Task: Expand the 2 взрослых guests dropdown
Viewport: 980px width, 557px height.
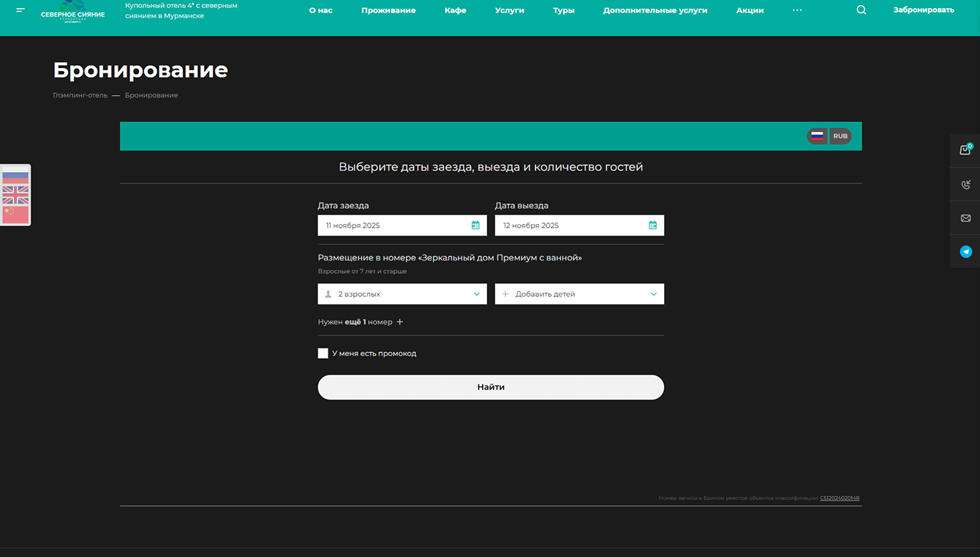Action: pos(402,294)
